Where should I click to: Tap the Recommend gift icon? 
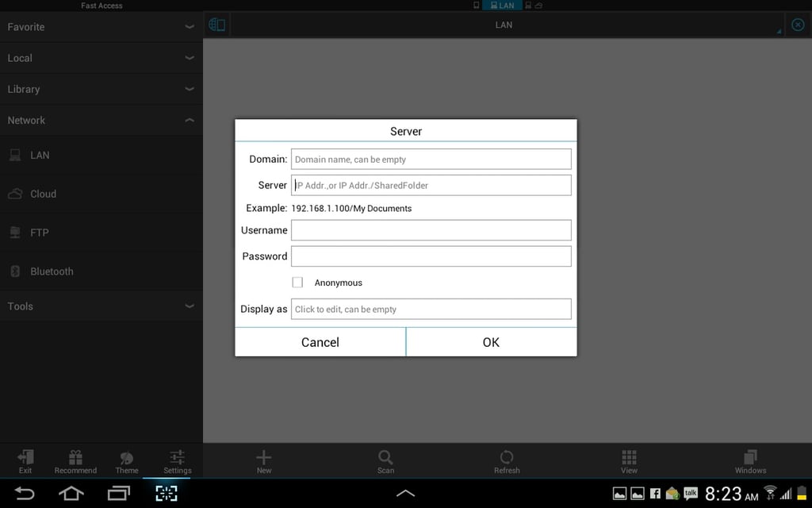coord(75,461)
